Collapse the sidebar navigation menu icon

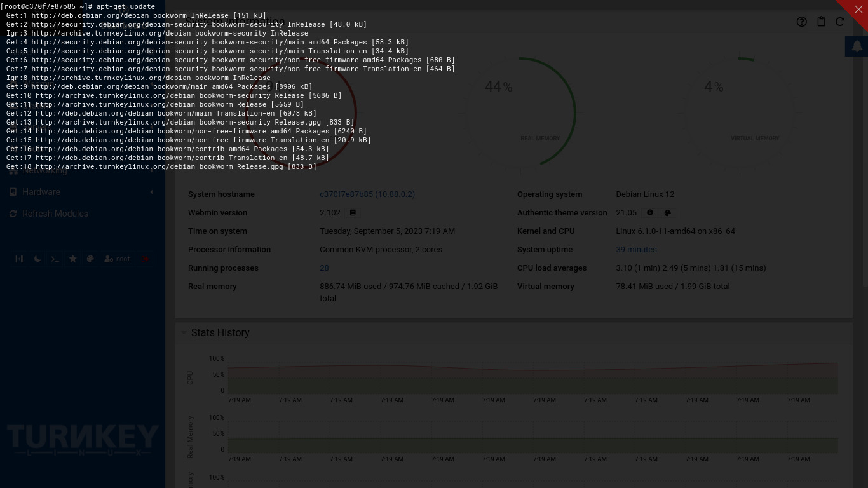pyautogui.click(x=19, y=259)
